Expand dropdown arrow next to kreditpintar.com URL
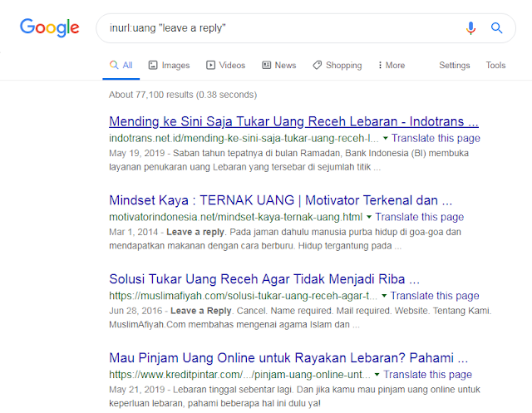Screen dimensions: 532x413 (x=377, y=375)
